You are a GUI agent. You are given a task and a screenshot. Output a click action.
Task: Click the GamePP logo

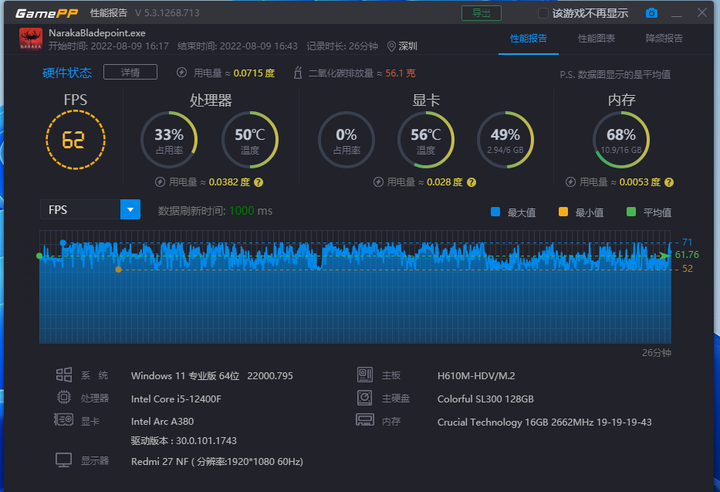[46, 13]
